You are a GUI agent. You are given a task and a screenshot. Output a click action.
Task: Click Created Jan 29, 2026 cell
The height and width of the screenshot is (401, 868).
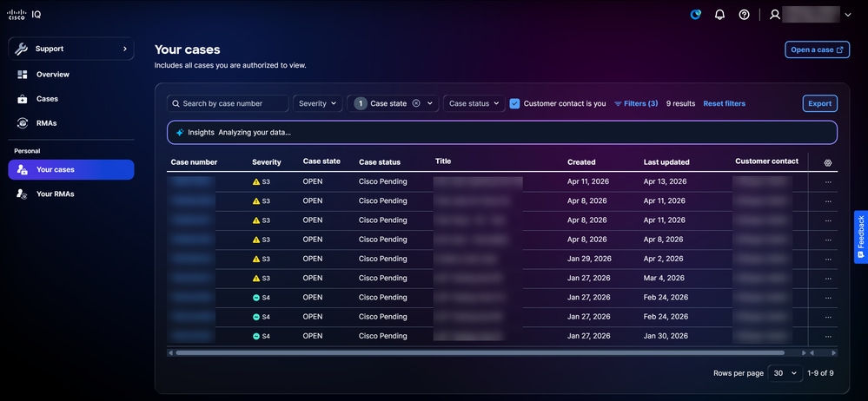[589, 259]
